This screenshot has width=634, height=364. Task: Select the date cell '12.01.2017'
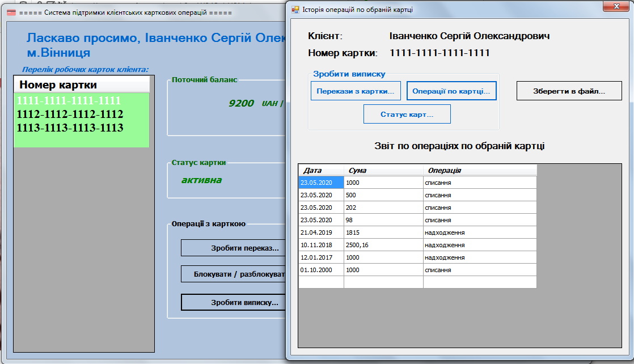[321, 257]
